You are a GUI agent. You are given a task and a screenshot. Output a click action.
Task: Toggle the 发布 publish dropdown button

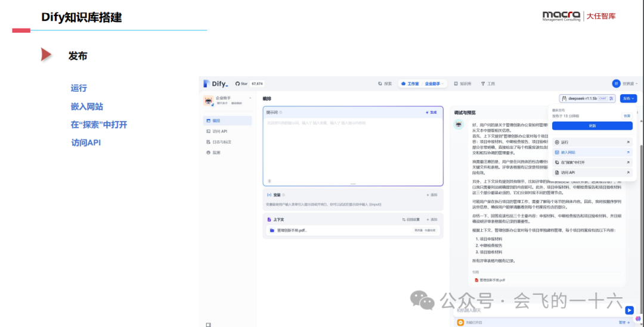coord(628,98)
